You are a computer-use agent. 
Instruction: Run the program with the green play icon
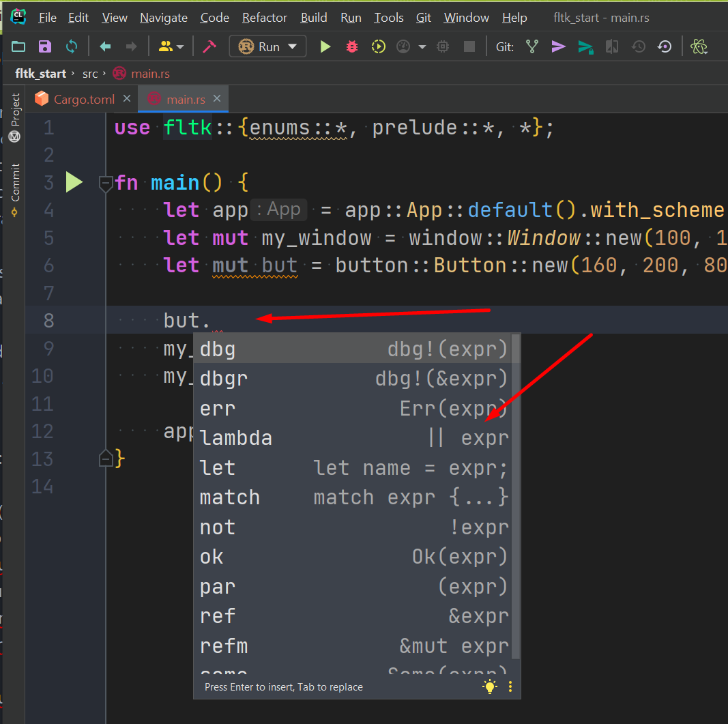coord(325,46)
